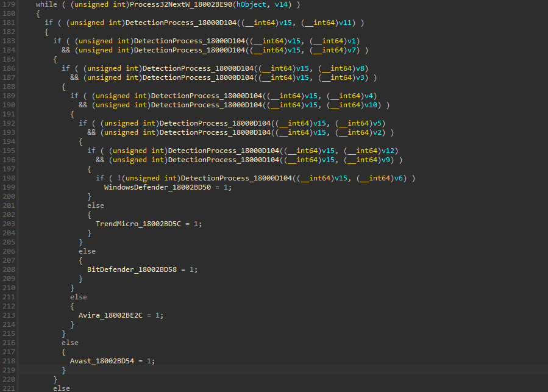Click v5 argument on line 192
The width and height of the screenshot is (548, 392).
point(377,123)
